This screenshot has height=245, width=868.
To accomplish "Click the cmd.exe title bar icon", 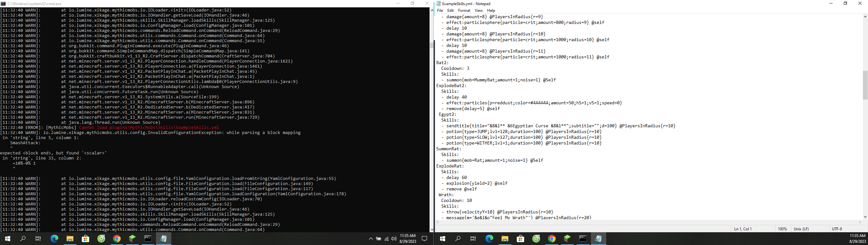I will (3, 4).
